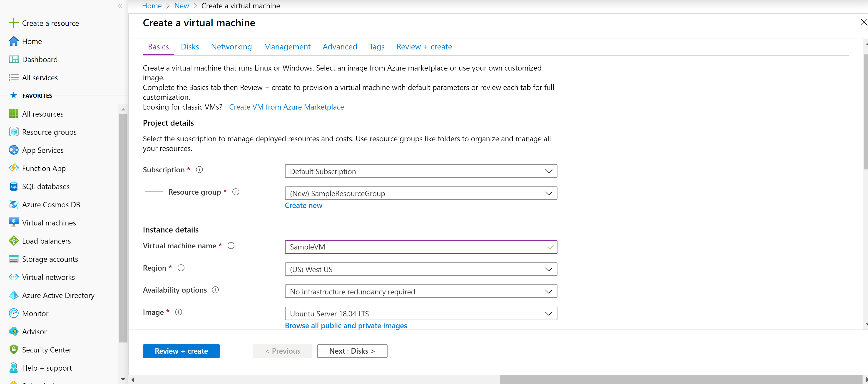Open Security Center shield icon

coord(13,349)
